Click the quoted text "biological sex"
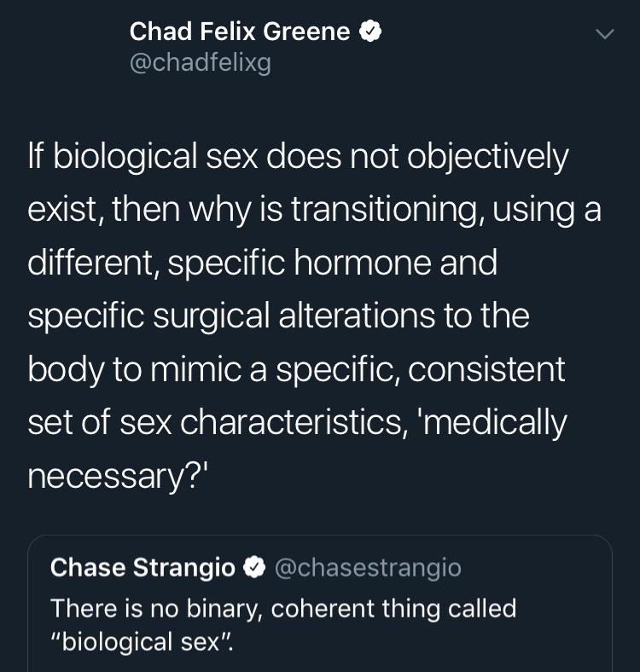Screen dimensions: 640x672 tap(142, 642)
